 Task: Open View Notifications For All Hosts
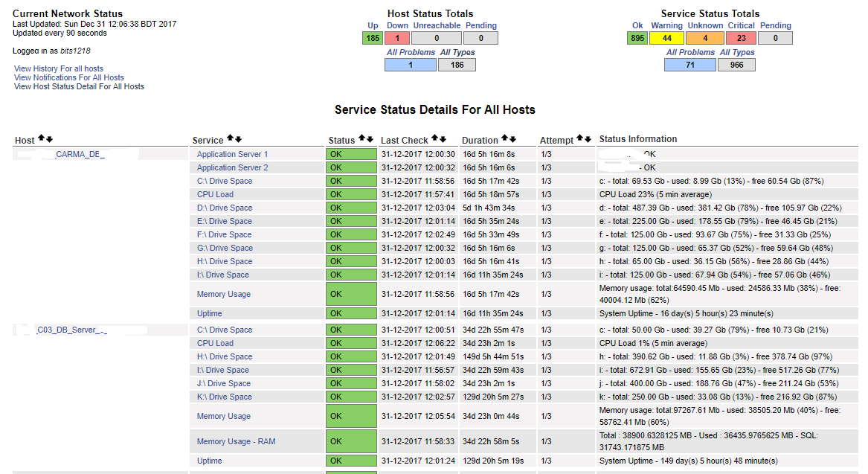pos(68,77)
